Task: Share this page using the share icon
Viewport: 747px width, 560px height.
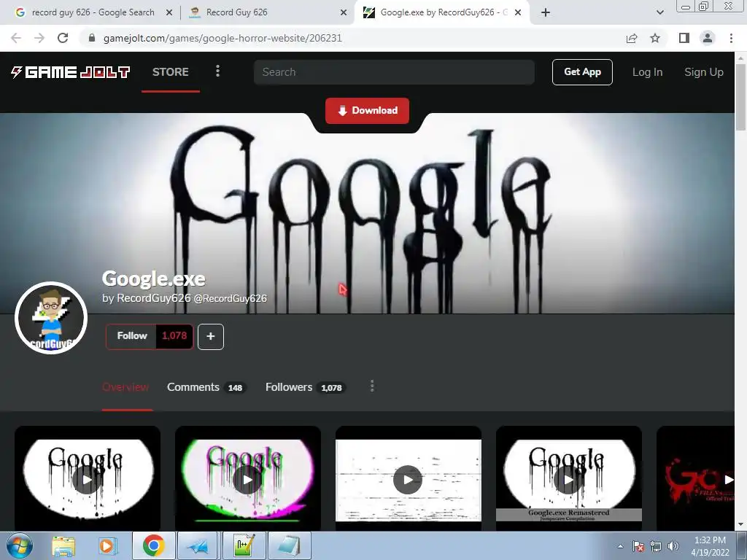Action: pyautogui.click(x=632, y=38)
